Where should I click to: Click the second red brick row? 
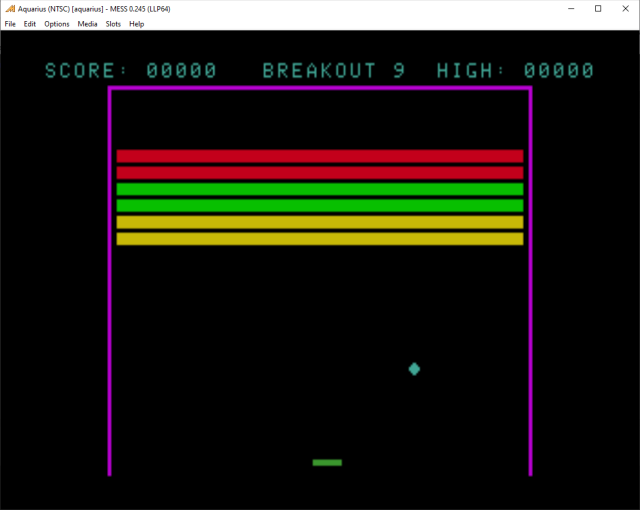tap(320, 173)
